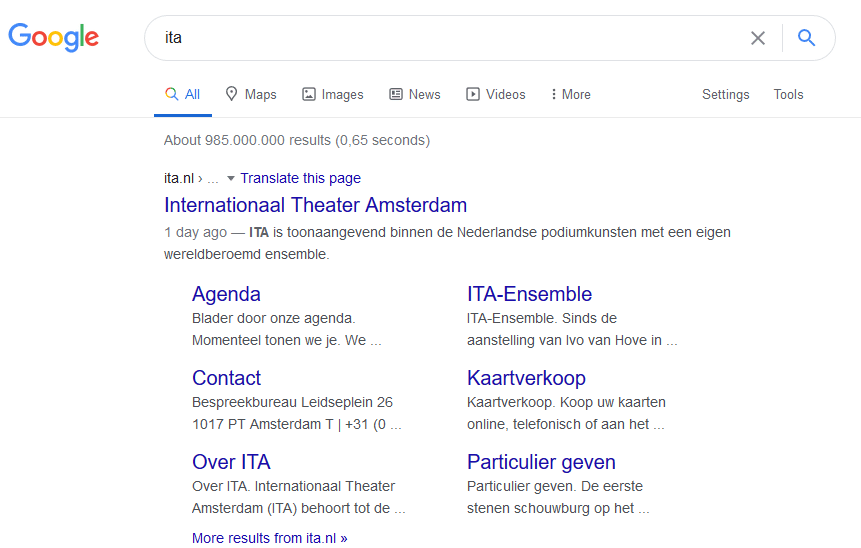This screenshot has width=861, height=548.
Task: Click snippet 'Bespreekbureau Leidseplein 26'
Action: coord(292,402)
